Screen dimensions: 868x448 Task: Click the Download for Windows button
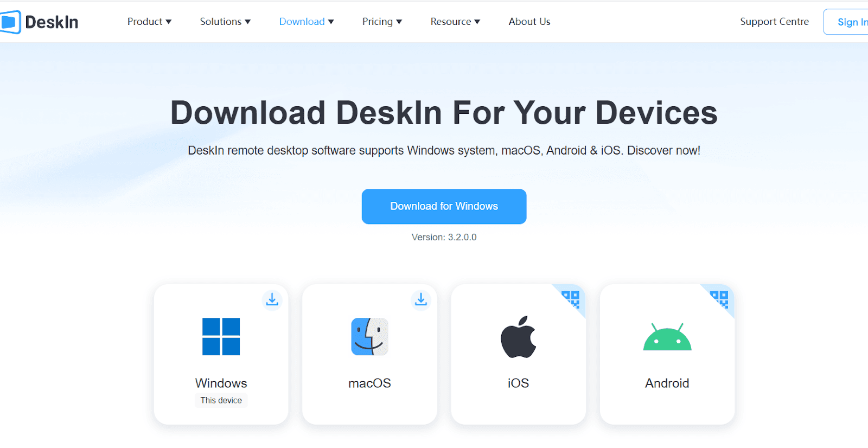click(x=444, y=207)
